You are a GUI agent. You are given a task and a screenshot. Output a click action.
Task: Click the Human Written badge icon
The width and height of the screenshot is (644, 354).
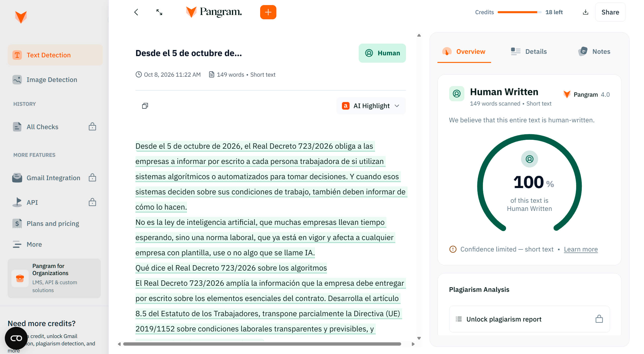point(457,94)
